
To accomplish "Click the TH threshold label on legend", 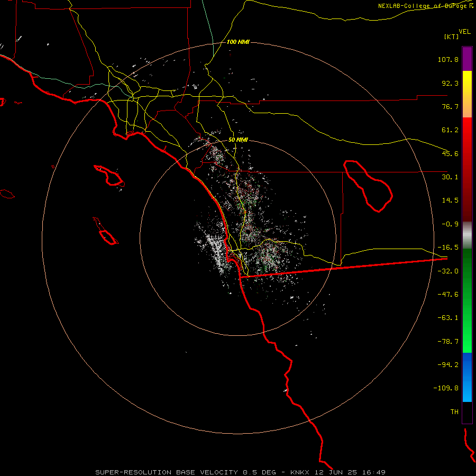I will point(454,412).
